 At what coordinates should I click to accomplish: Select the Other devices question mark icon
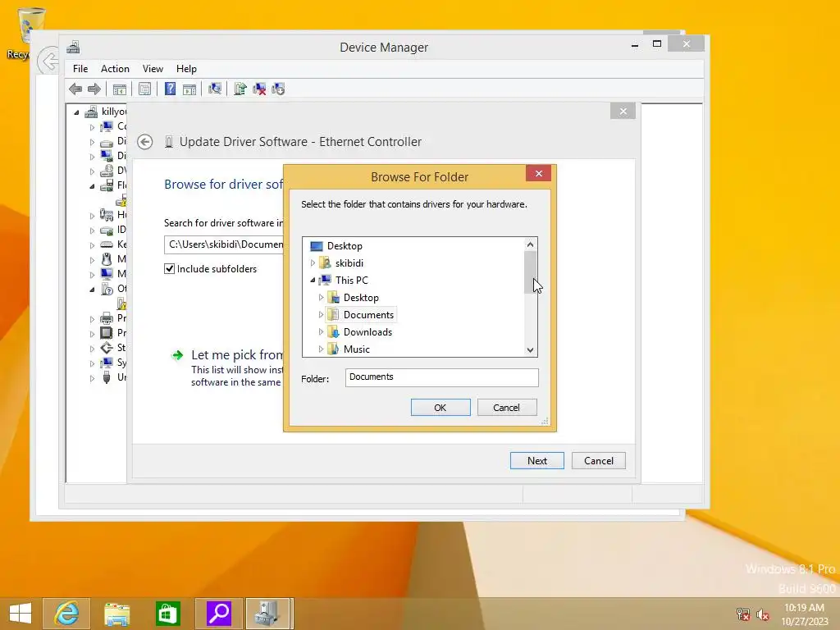107,289
